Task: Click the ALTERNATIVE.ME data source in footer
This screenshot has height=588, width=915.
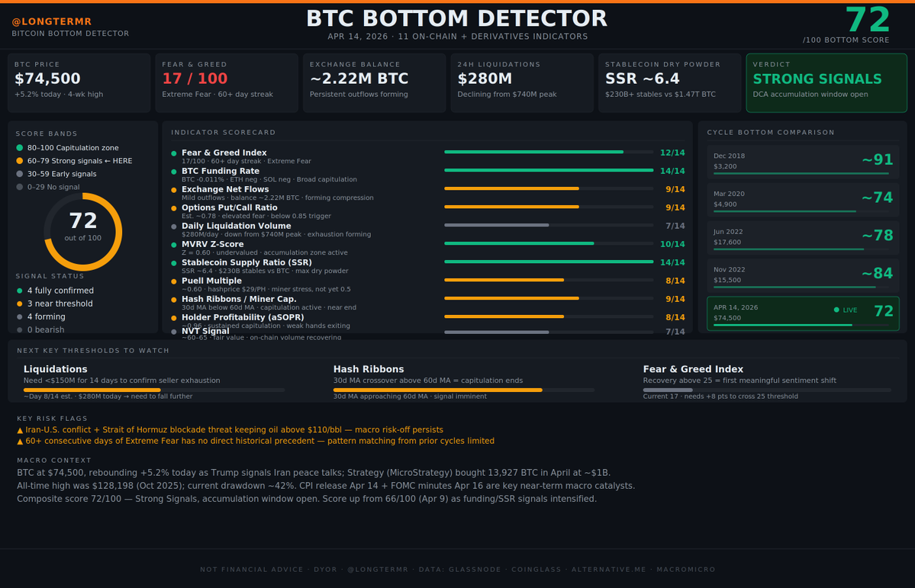Action: (x=609, y=570)
